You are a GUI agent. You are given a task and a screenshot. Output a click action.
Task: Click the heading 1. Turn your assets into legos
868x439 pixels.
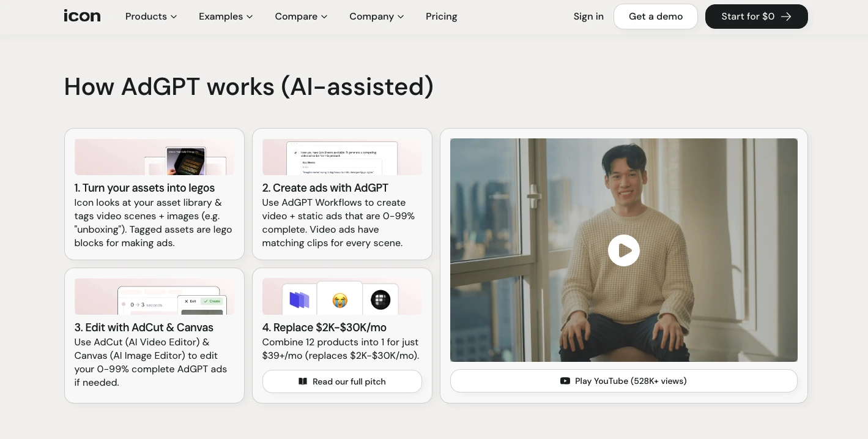144,188
